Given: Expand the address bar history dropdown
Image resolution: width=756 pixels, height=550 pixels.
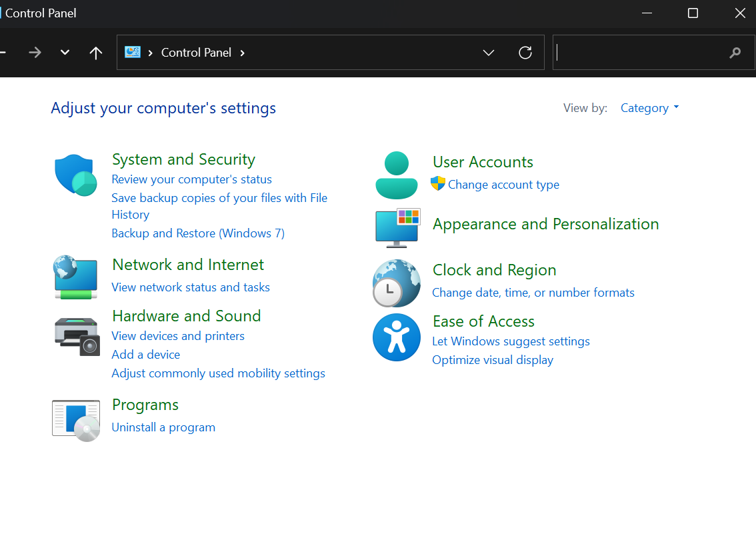Looking at the screenshot, I should [x=489, y=53].
